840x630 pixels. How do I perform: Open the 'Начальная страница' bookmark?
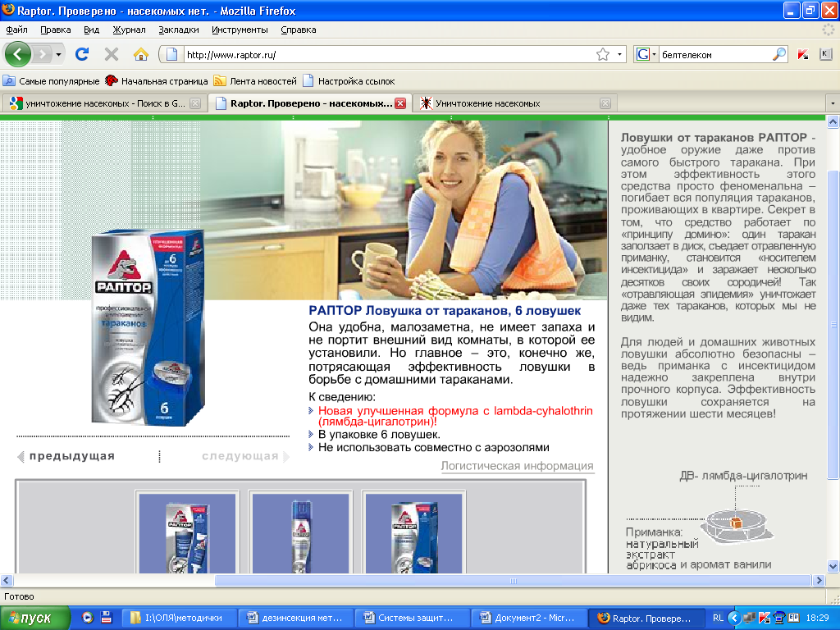tap(157, 81)
